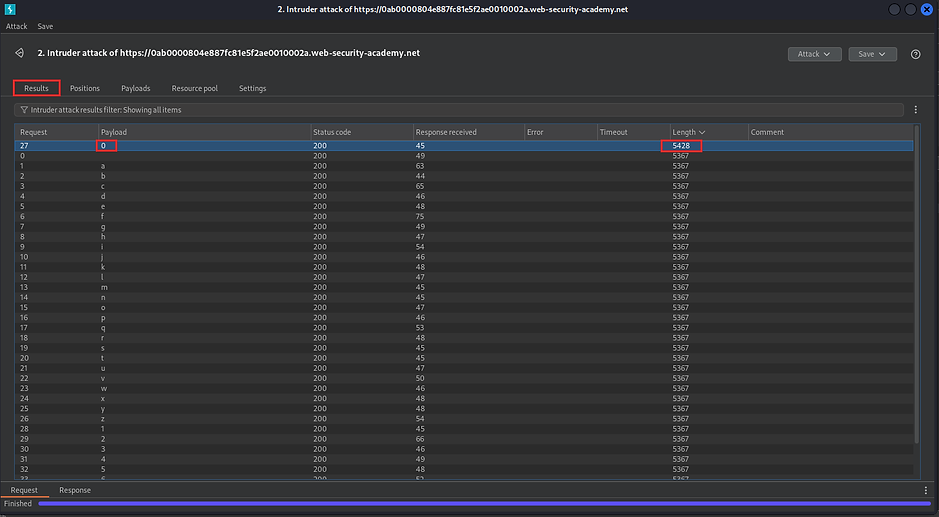Select request row 28 with payload 1
The image size is (939, 517).
(x=464, y=429)
